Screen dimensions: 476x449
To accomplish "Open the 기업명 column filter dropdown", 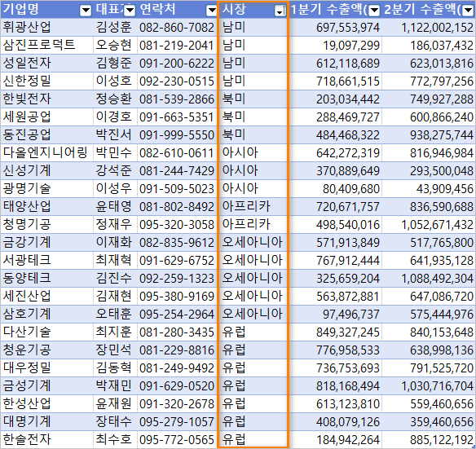I will tap(86, 11).
